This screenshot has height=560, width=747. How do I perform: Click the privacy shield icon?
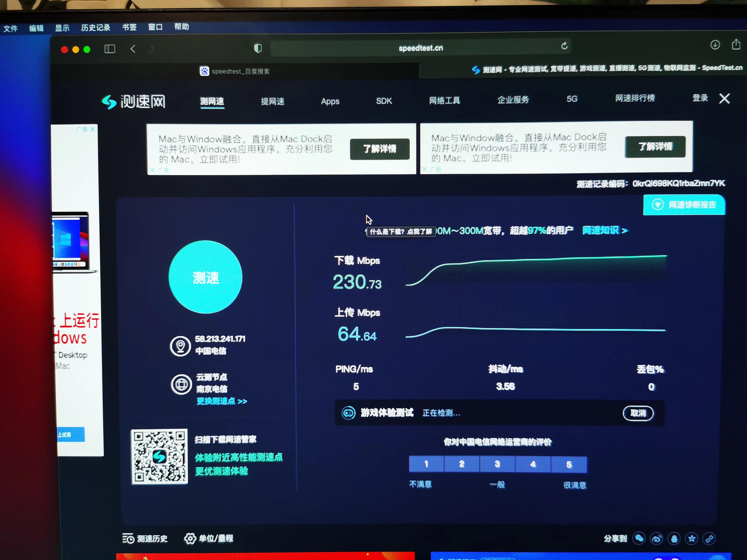tap(258, 48)
